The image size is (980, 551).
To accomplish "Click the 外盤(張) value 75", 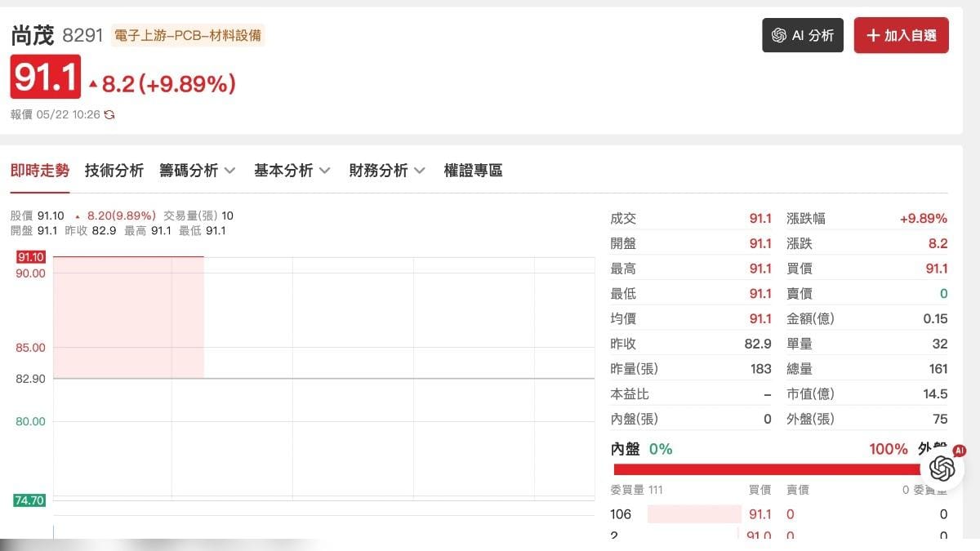I will [940, 419].
